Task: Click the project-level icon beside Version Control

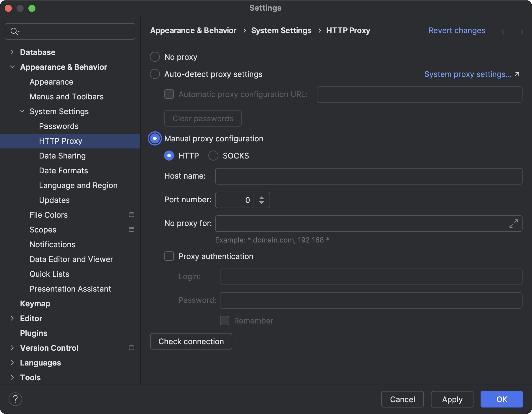Action: pyautogui.click(x=132, y=348)
